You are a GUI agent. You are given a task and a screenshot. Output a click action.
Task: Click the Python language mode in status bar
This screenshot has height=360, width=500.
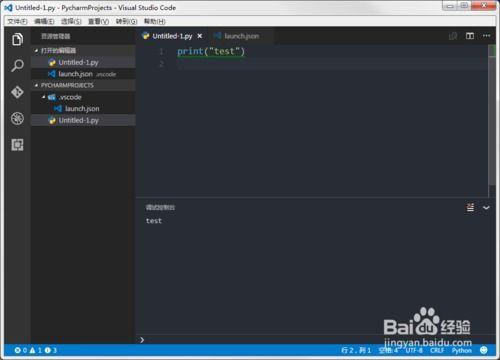point(462,350)
